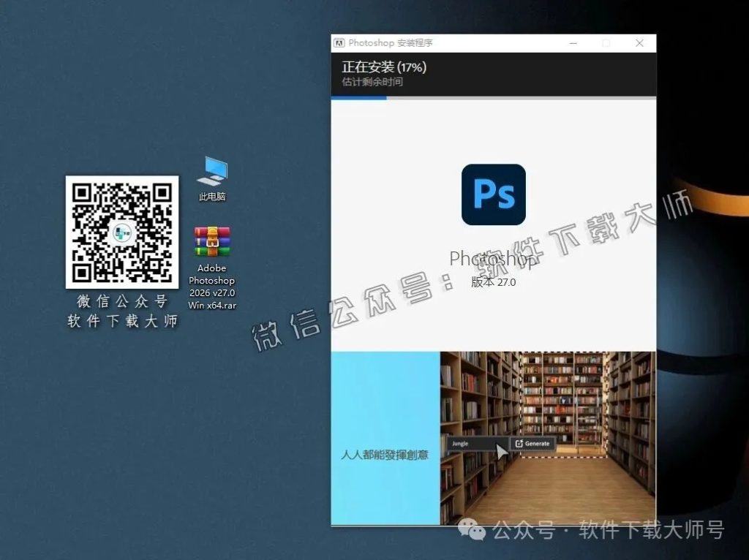749x560 pixels.
Task: Click the logo in the QR code center
Action: click(122, 234)
